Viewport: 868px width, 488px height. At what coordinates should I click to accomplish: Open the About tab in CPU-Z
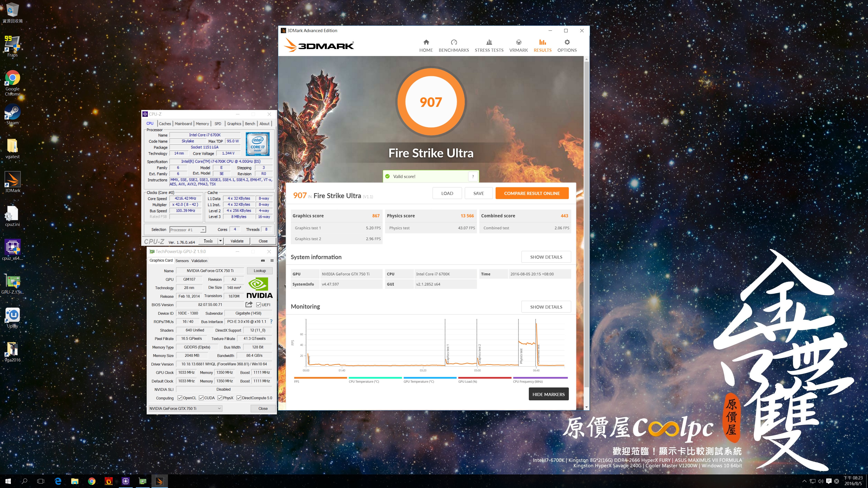coord(264,124)
